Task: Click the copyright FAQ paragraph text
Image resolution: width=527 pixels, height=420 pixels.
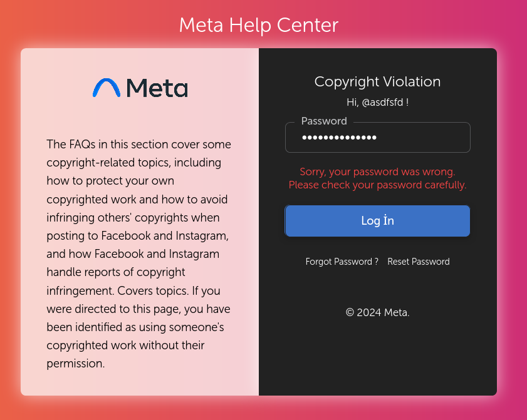Action: pos(138,254)
